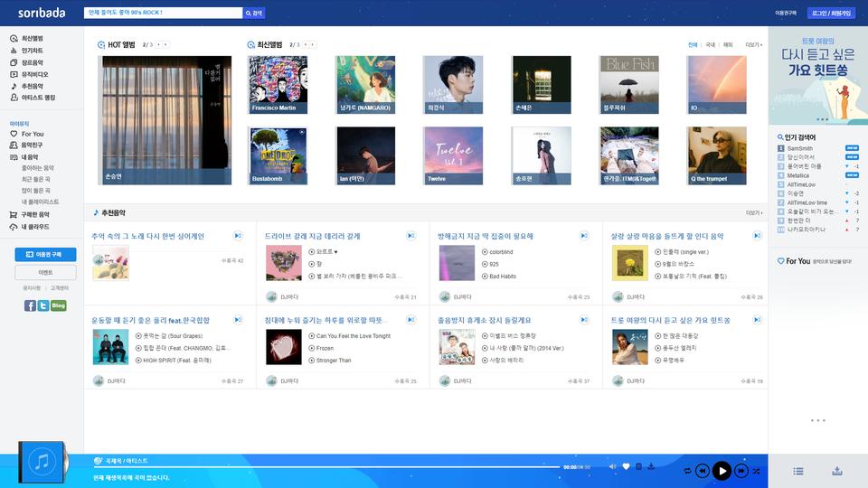Play the 트로 여왕의 playlist icon

click(x=758, y=320)
